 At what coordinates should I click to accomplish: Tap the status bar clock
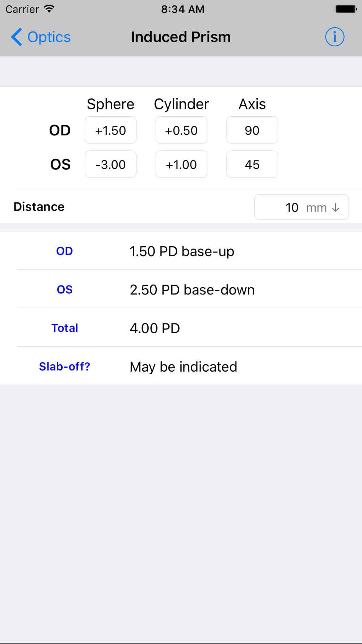(183, 9)
